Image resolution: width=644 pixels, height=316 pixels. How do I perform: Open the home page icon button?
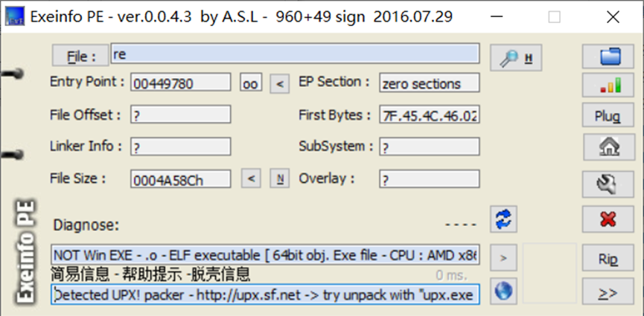[608, 147]
